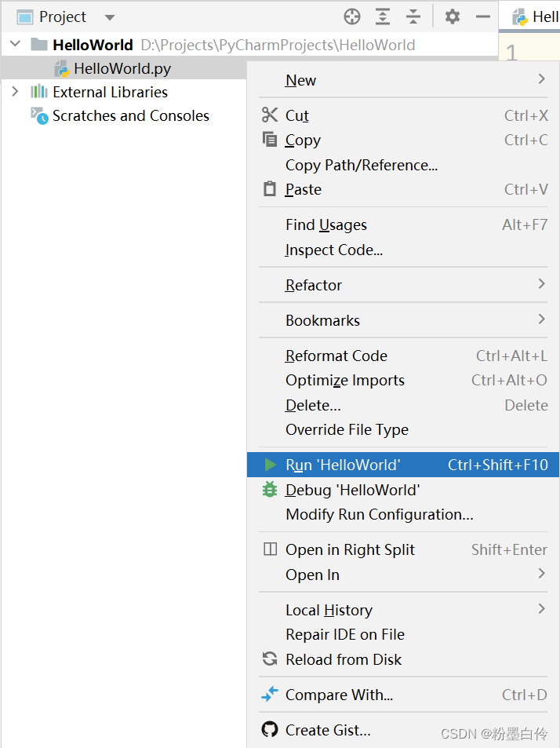Click the D:\Projects\PyCharmProjects\HelloWorld path text
The height and width of the screenshot is (748, 560).
278,45
